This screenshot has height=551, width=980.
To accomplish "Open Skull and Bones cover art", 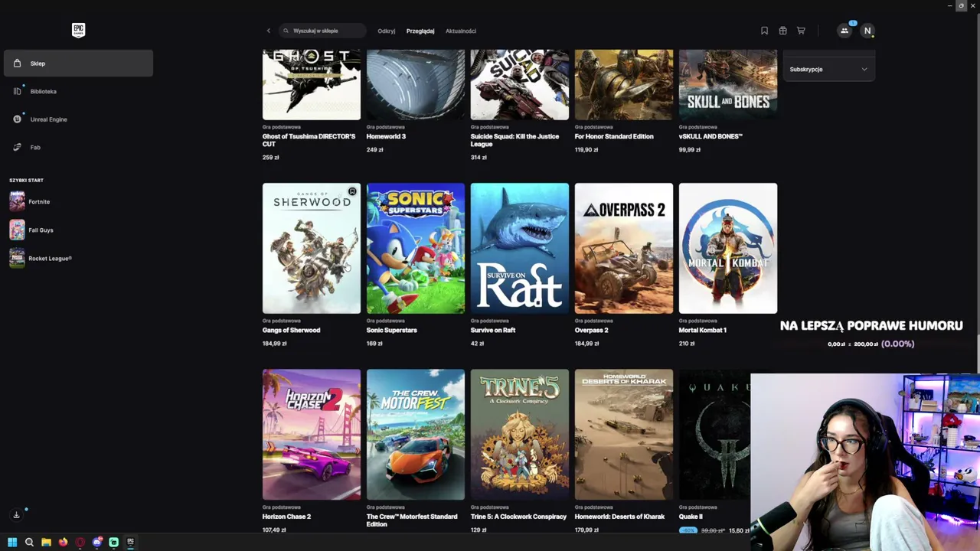I will point(728,85).
